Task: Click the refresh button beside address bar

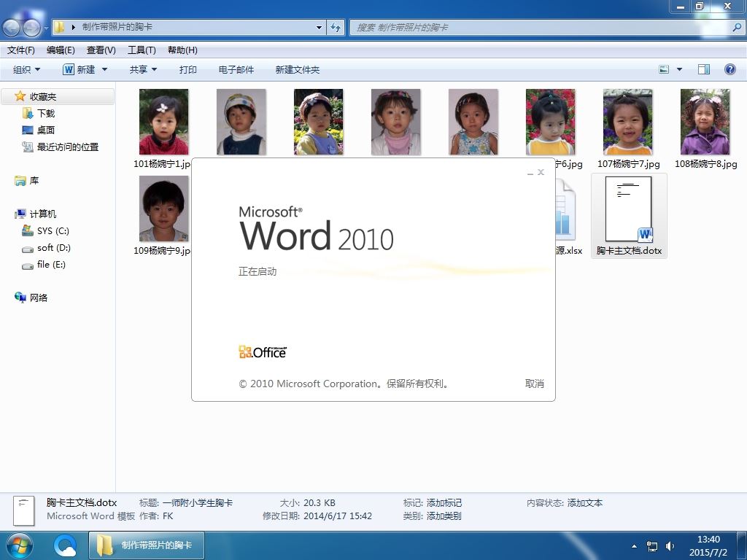Action: 336,27
